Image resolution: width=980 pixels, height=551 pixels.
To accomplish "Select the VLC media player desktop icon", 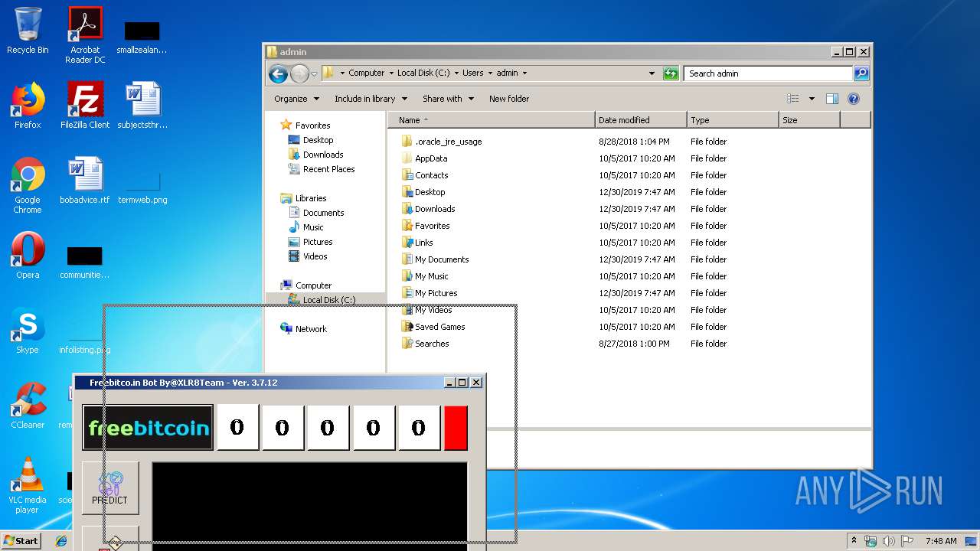I will [x=28, y=486].
